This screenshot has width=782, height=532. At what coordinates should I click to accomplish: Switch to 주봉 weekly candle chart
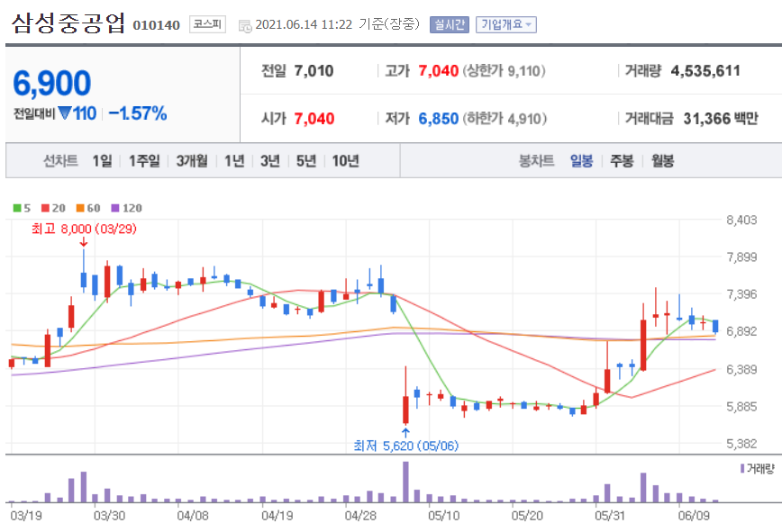pos(622,161)
